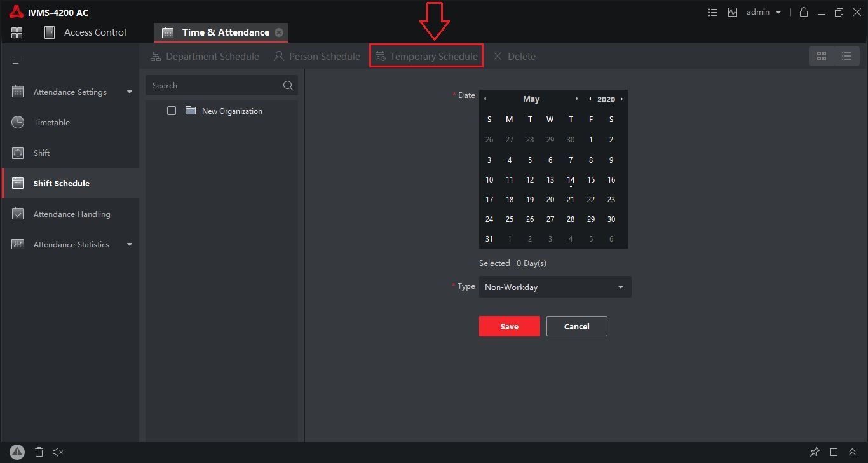
Task: Go to next year in calendar
Action: [x=621, y=99]
